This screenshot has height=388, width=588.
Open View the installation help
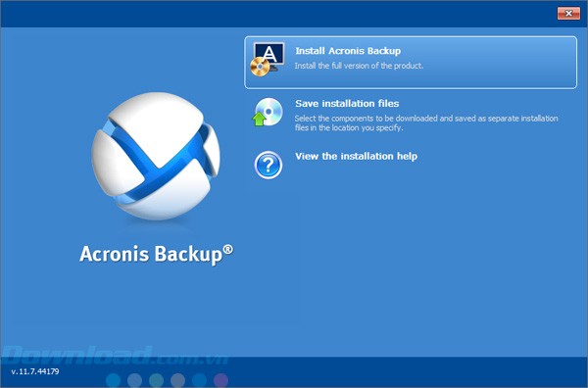(x=356, y=157)
